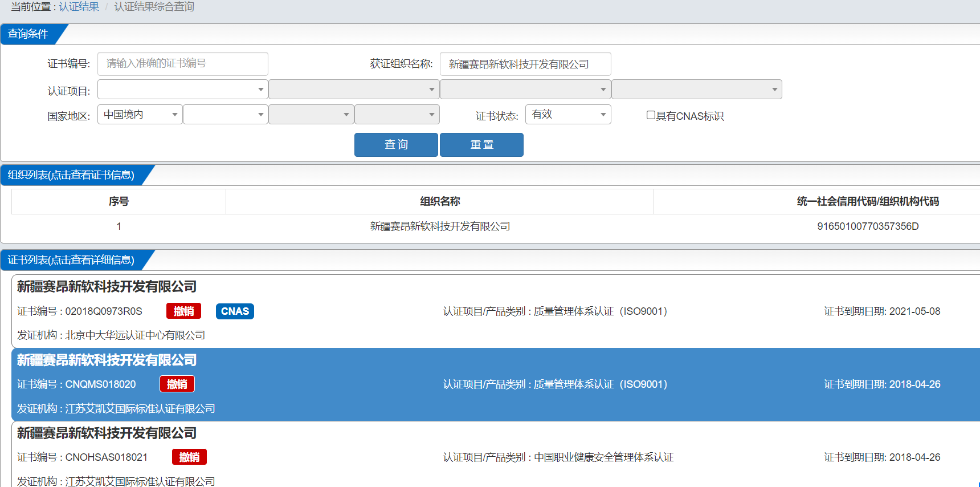Viewport: 980px width, 487px height.
Task: Open the third 认证项目 dropdown
Action: click(525, 90)
